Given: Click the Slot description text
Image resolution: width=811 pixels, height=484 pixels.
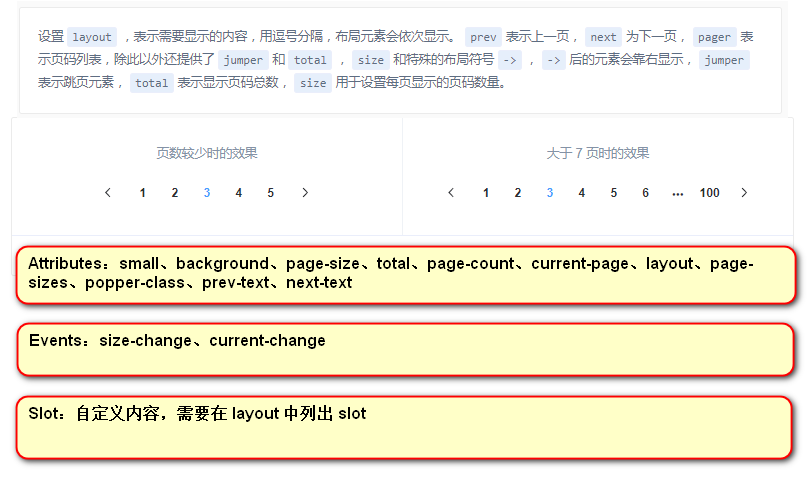Looking at the screenshot, I should click(x=197, y=414).
